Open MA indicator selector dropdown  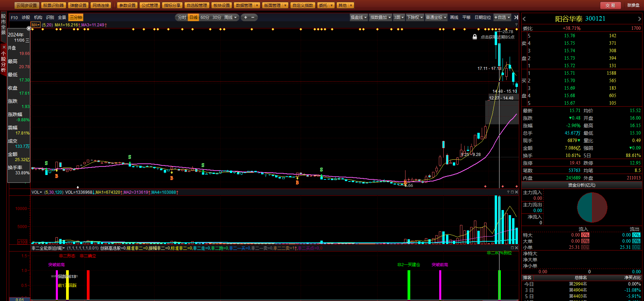click(x=36, y=25)
